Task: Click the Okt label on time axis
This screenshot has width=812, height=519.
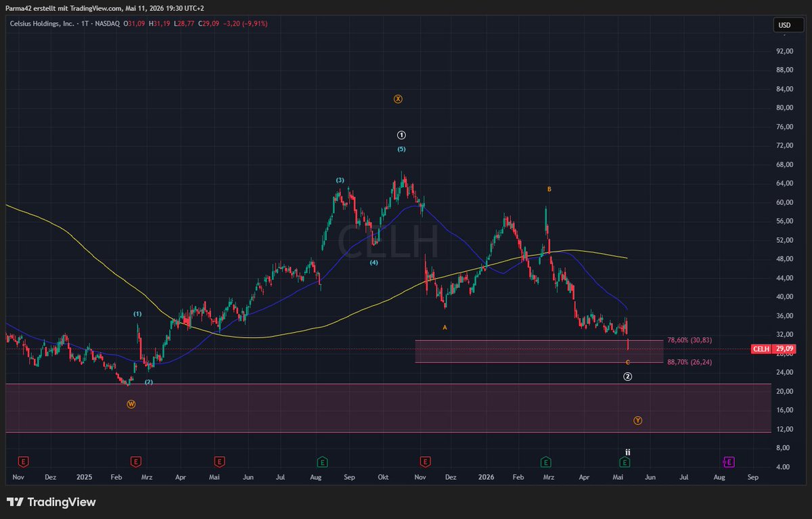Action: [382, 477]
